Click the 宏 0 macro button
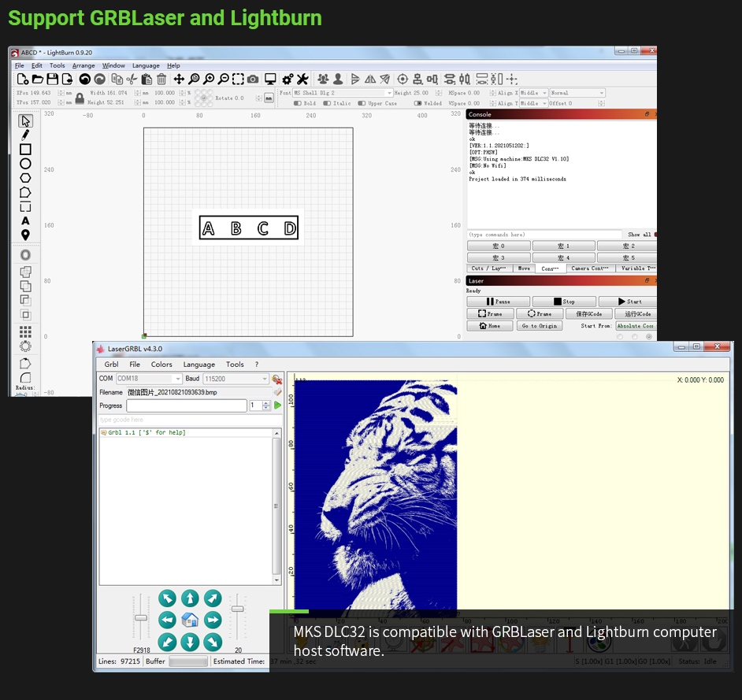Viewport: 742px width, 700px height. tap(499, 246)
